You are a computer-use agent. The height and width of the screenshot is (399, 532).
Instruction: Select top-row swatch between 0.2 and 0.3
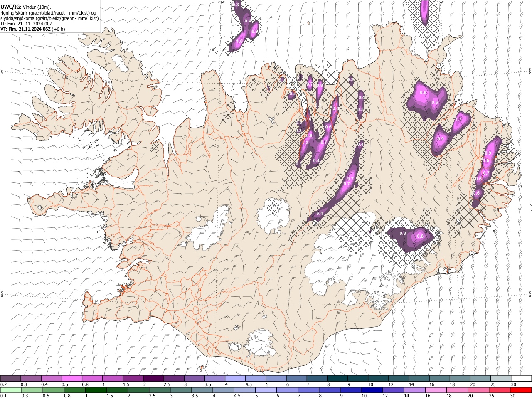(x=10, y=378)
